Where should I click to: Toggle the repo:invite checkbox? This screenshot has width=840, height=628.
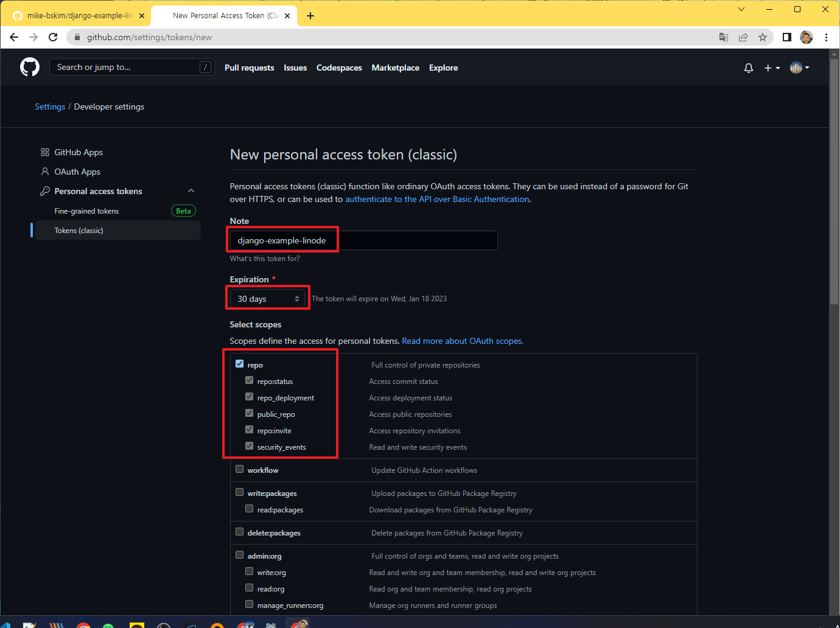point(249,430)
